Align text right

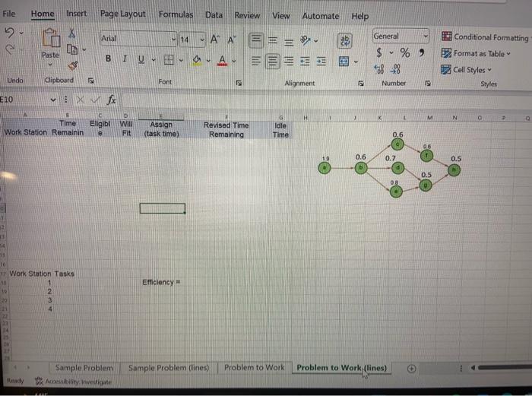click(289, 62)
